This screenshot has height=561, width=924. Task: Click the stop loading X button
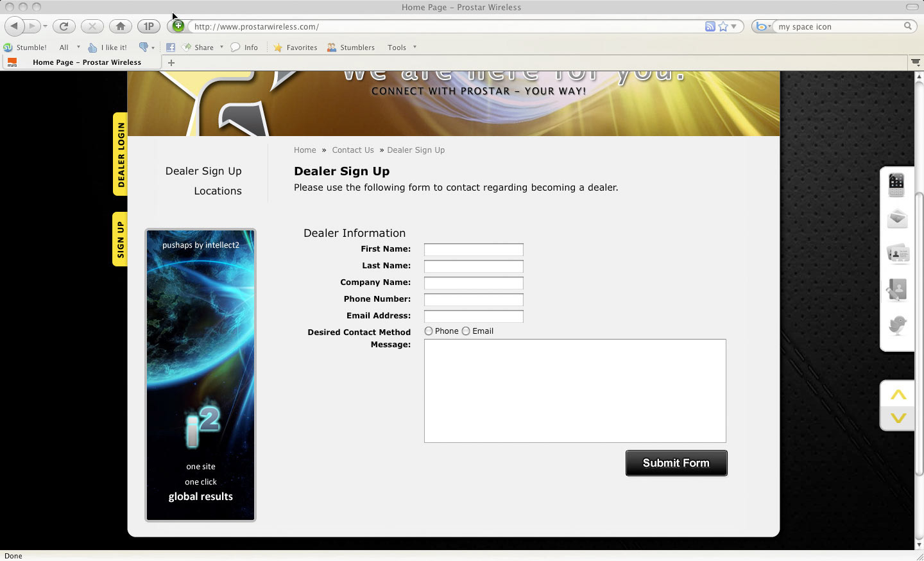(92, 26)
